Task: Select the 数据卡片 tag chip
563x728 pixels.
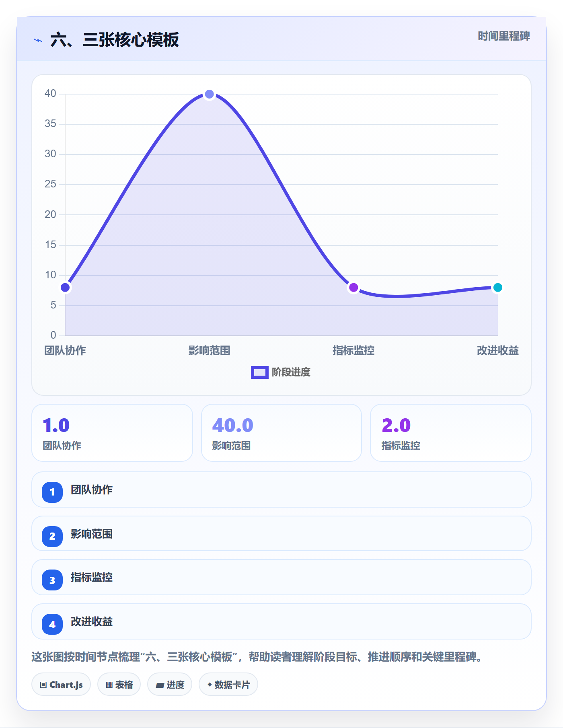Action: pyautogui.click(x=228, y=684)
